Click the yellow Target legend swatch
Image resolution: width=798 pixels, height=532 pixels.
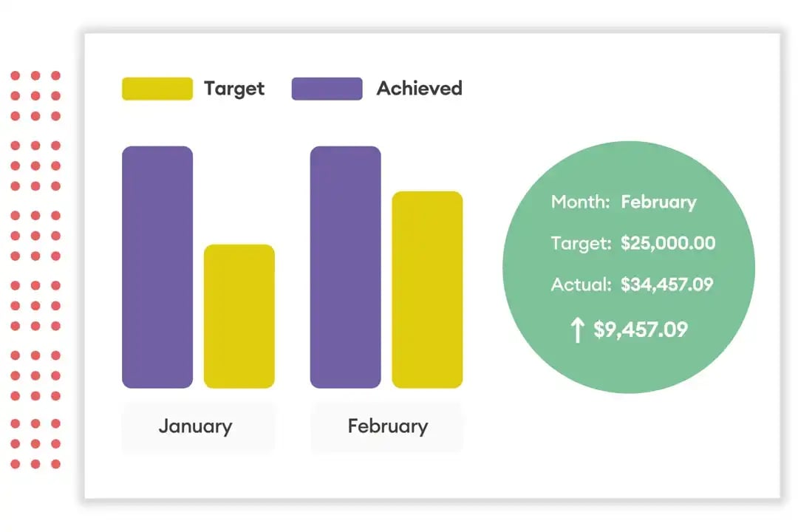click(157, 89)
